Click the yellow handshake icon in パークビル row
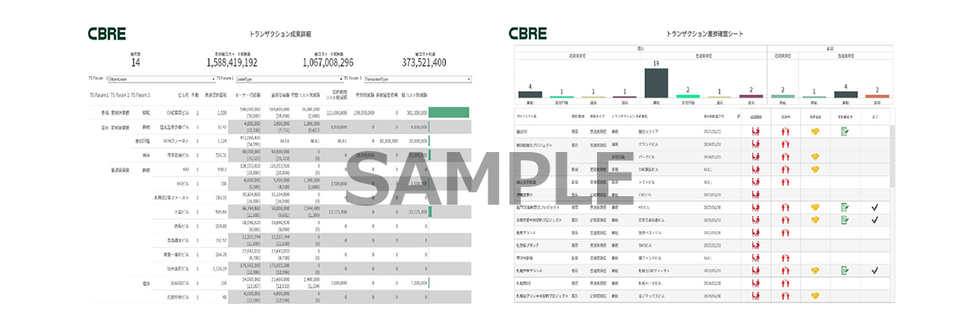Viewport: 980px width, 327px height. (x=815, y=156)
